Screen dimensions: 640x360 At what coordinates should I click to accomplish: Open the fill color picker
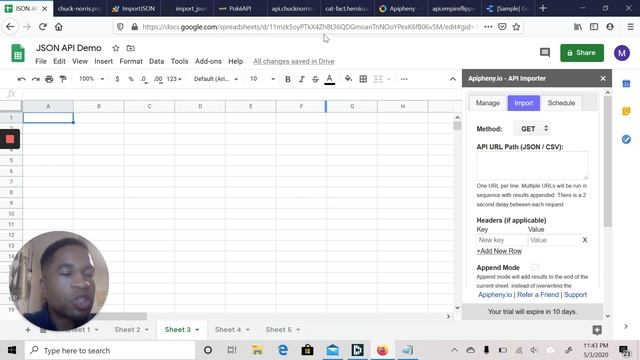point(348,79)
